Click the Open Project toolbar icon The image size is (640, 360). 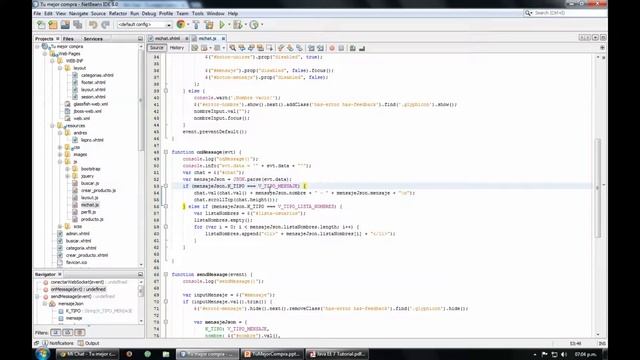[x=65, y=25]
